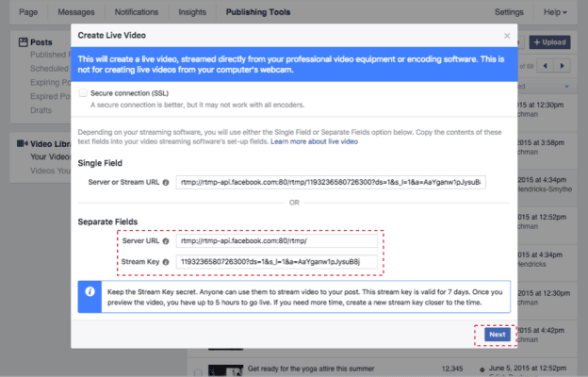Open the column sort dropdown arrow at right
Screen dimensions: 588x377
[x=566, y=87]
